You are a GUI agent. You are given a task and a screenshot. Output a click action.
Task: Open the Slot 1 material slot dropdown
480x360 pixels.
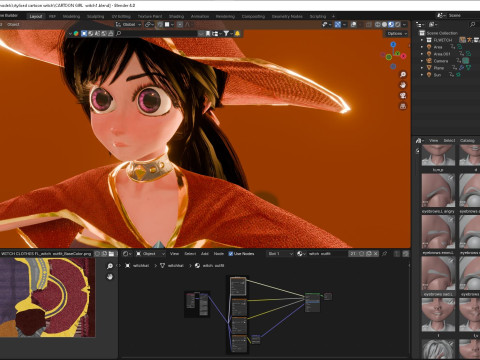pyautogui.click(x=280, y=254)
